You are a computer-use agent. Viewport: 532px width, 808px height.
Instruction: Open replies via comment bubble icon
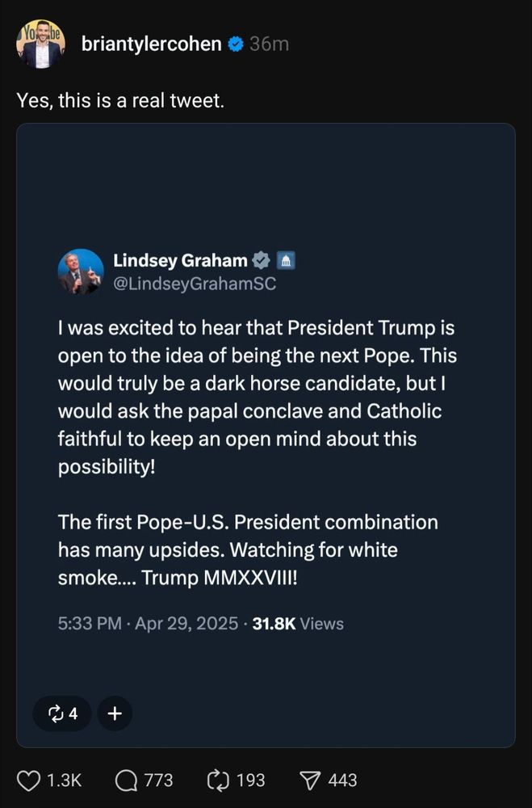[126, 781]
